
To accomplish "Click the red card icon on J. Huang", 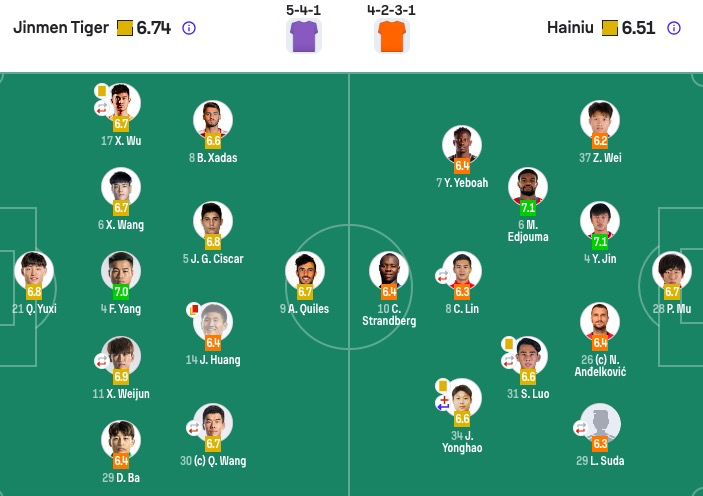I will pyautogui.click(x=194, y=310).
